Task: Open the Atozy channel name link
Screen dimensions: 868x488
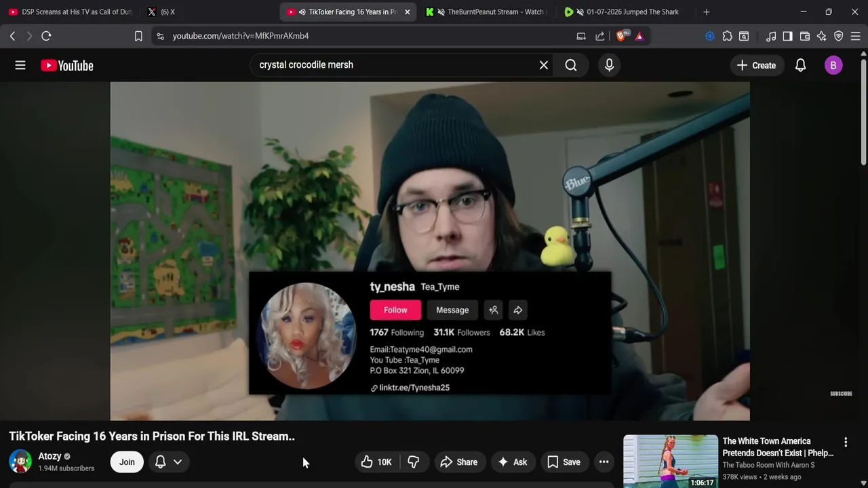Action: tap(50, 456)
